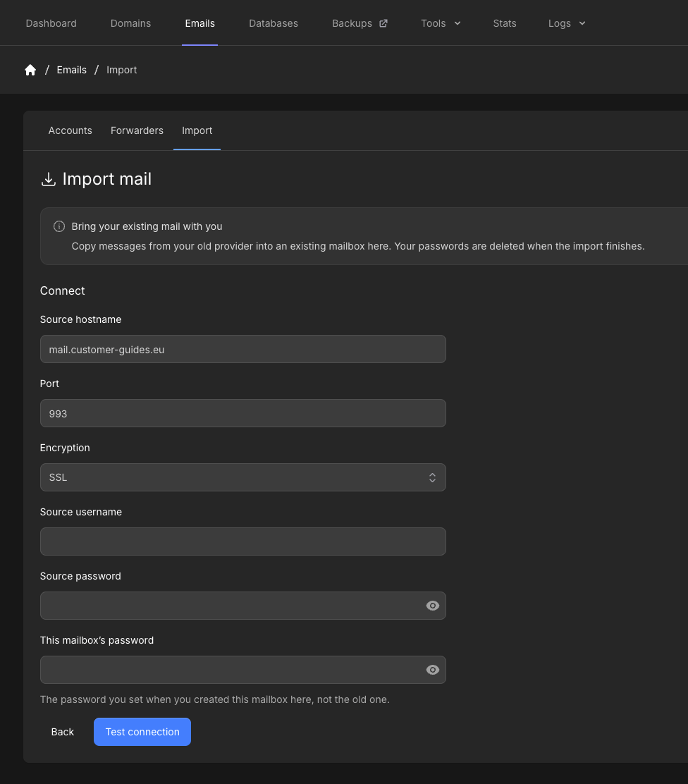Click the Import mail download icon

(49, 179)
